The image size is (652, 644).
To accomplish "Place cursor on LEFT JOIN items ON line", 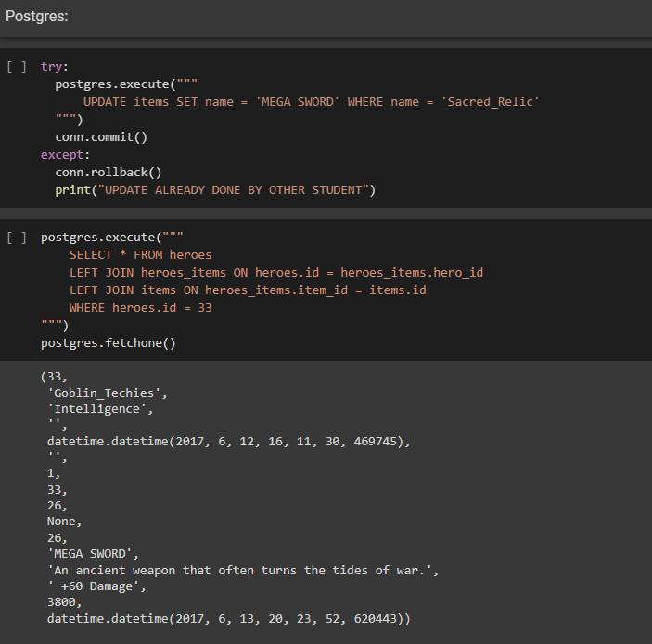I will [248, 290].
